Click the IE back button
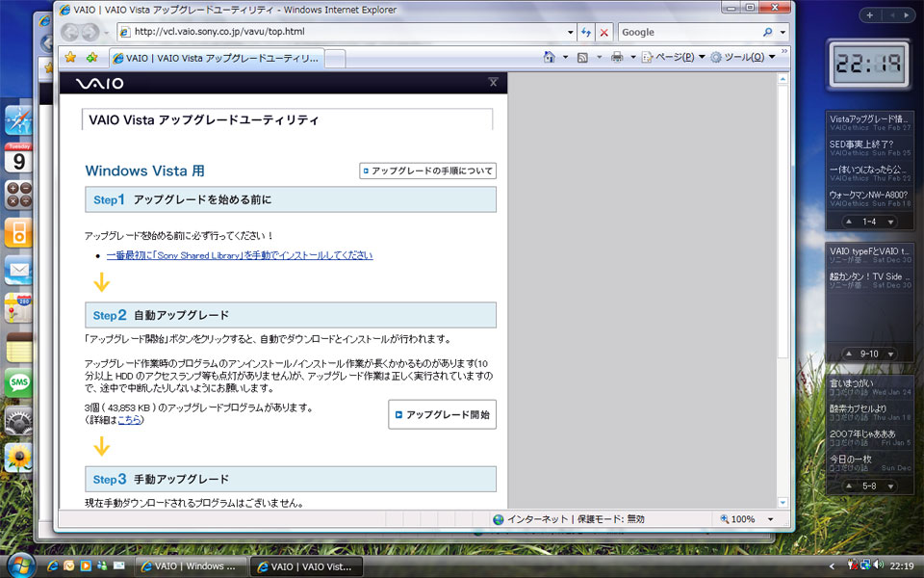Screen dimensions: 924x578 (x=70, y=33)
